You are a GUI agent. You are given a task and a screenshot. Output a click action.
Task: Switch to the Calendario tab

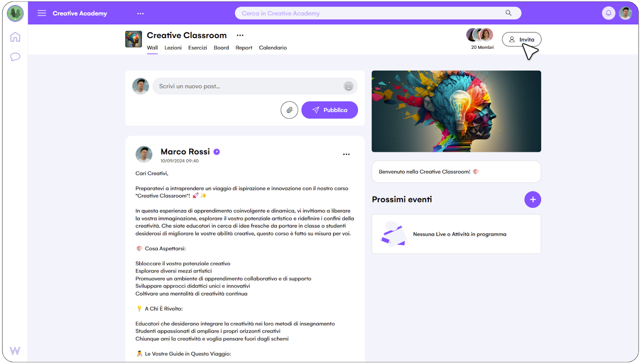[x=273, y=48]
